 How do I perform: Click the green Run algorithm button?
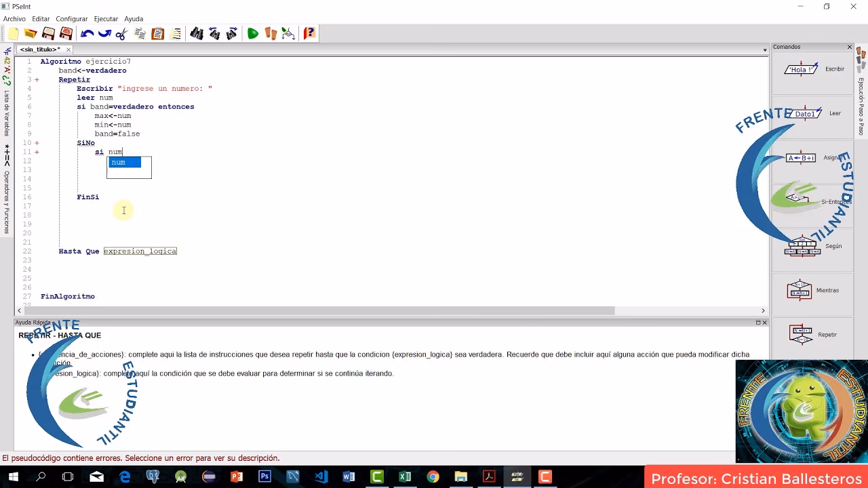252,33
